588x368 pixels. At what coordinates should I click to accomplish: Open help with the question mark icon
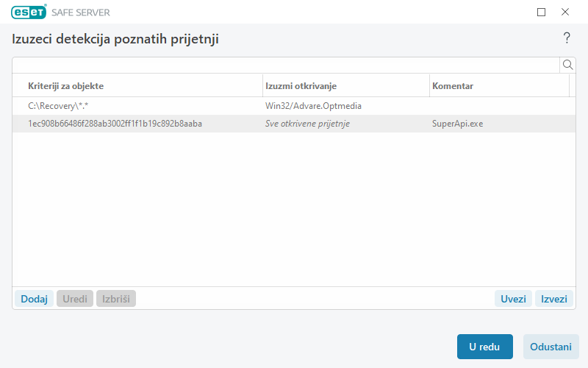tap(567, 38)
